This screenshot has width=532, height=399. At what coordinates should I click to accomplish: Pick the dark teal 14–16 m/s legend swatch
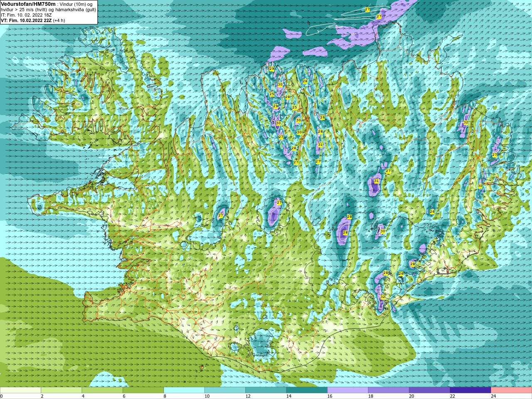[307, 390]
